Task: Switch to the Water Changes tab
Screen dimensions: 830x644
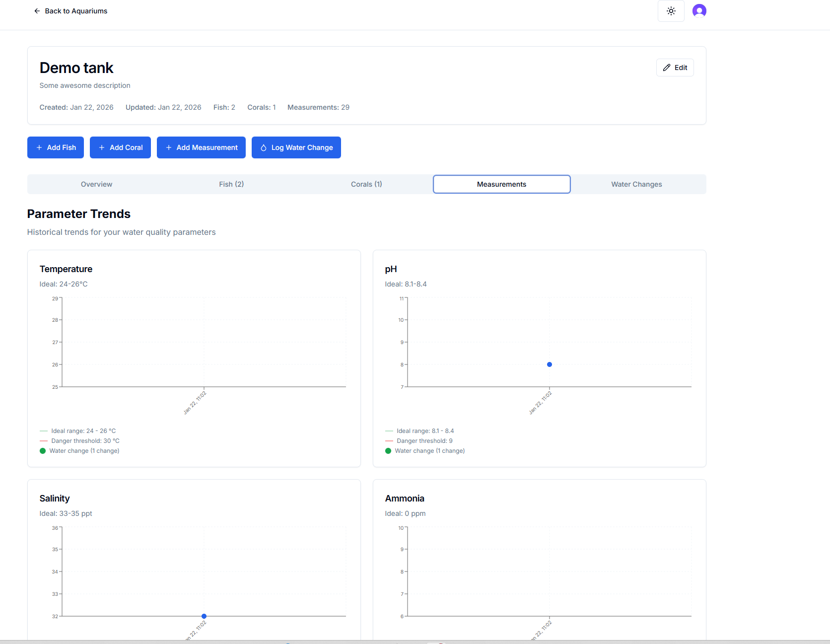Action: point(636,184)
